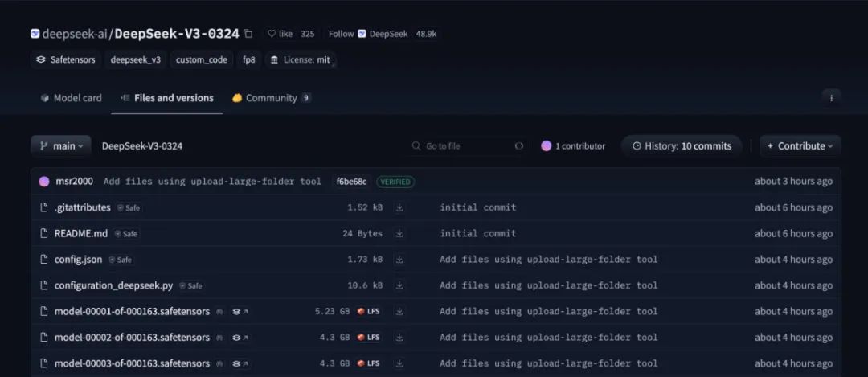Viewport: 868px width, 377px height.
Task: Open History: 10 commits
Action: point(682,146)
